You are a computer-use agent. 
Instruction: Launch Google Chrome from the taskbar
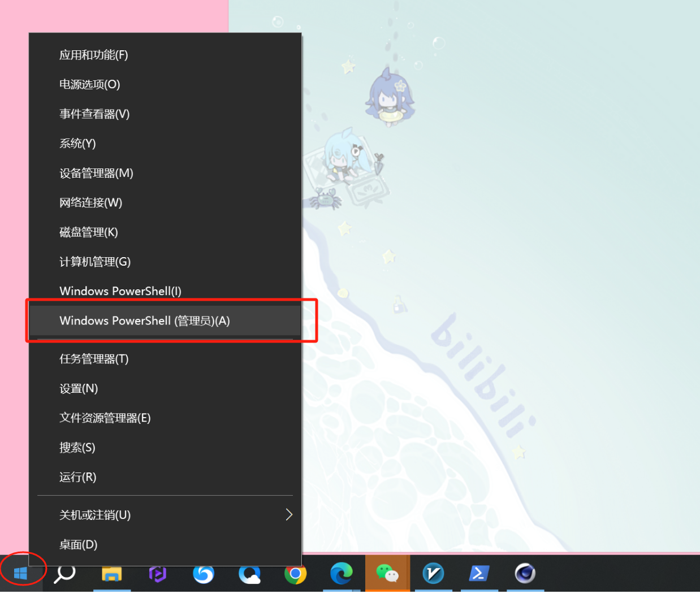tap(295, 574)
